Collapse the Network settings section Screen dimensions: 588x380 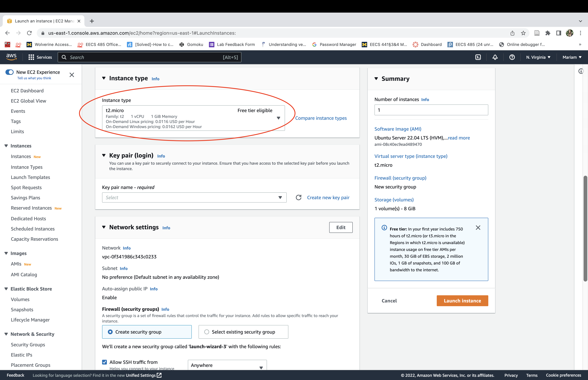(x=104, y=227)
